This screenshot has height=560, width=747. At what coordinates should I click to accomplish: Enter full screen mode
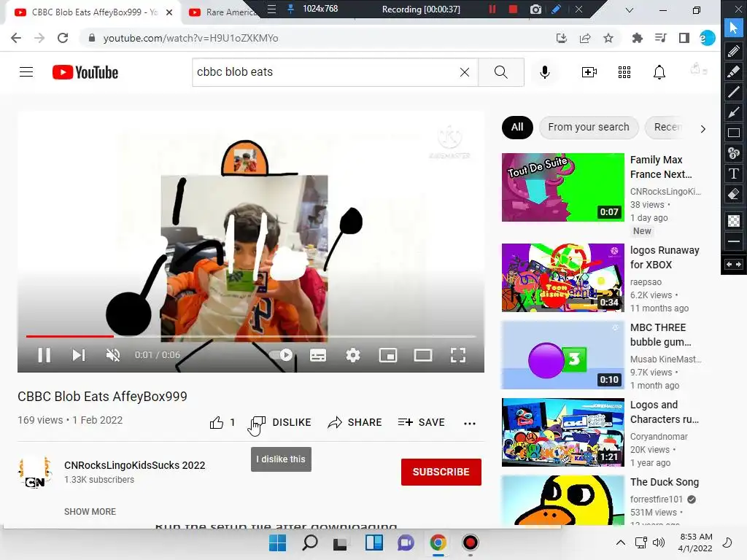point(458,355)
